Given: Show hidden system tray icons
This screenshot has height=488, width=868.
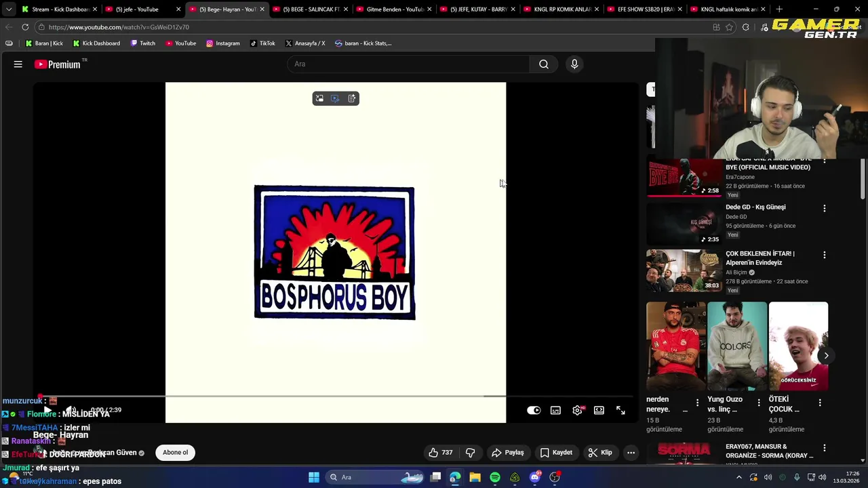Looking at the screenshot, I should [739, 477].
